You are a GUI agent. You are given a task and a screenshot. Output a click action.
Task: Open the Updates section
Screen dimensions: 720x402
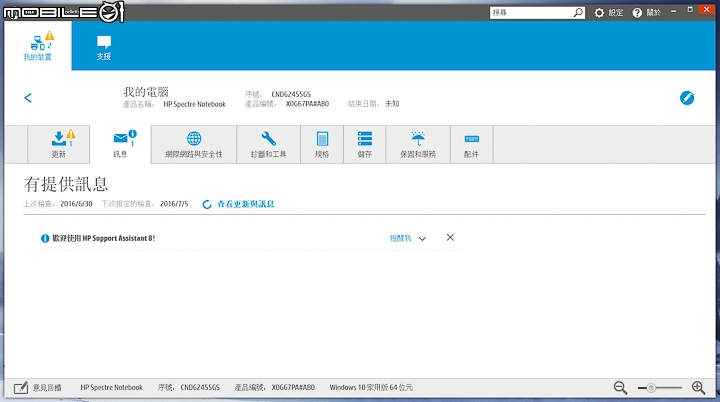click(59, 144)
